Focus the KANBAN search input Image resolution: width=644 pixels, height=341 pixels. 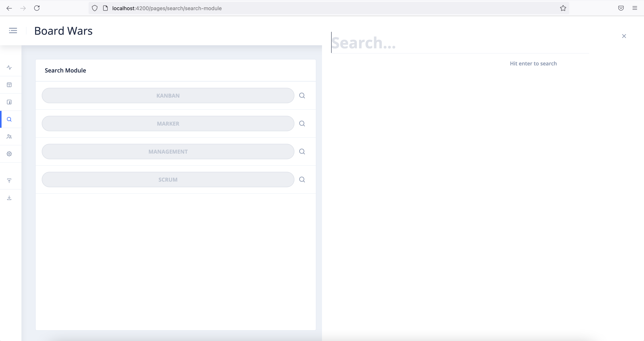(x=168, y=96)
